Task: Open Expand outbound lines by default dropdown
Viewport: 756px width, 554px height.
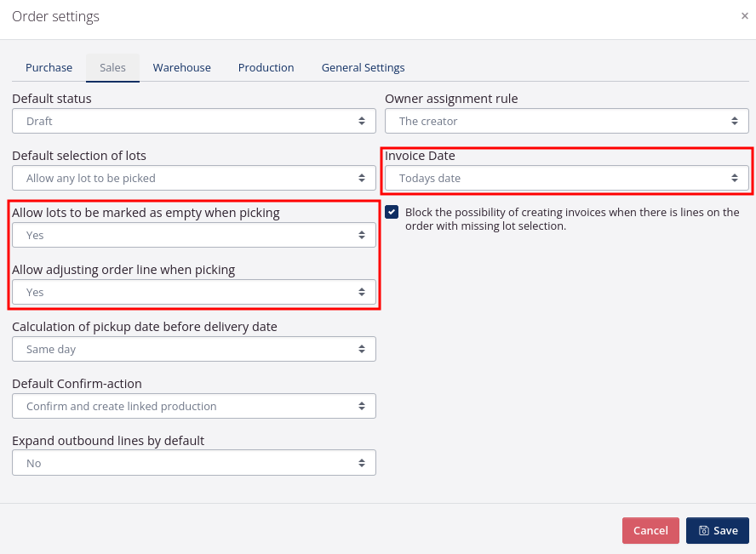Action: (193, 463)
